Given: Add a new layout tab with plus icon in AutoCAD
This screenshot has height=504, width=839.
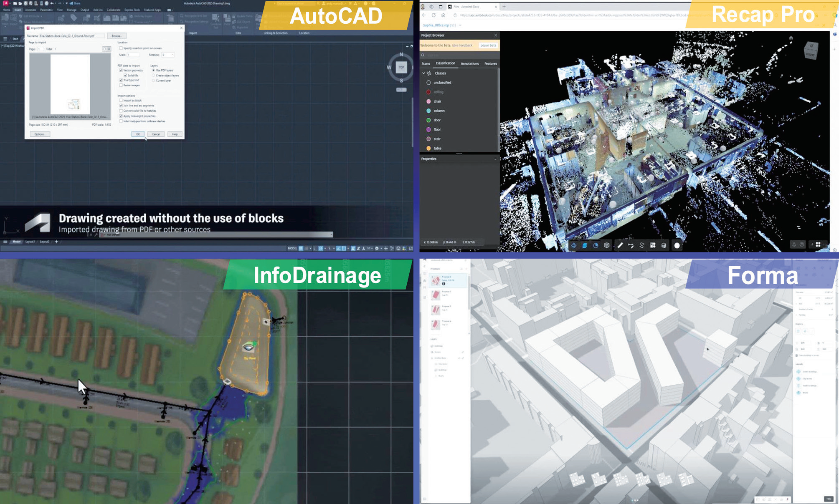Looking at the screenshot, I should pyautogui.click(x=56, y=242).
